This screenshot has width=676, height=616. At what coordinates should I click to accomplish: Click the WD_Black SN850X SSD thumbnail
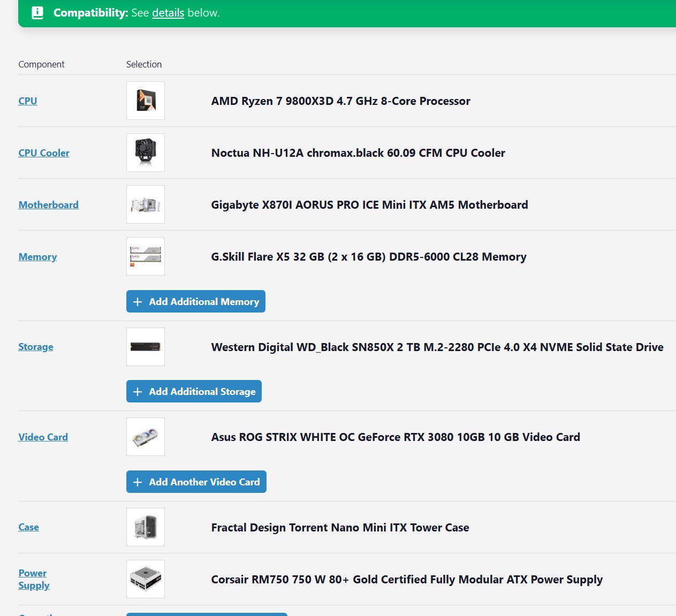click(146, 347)
